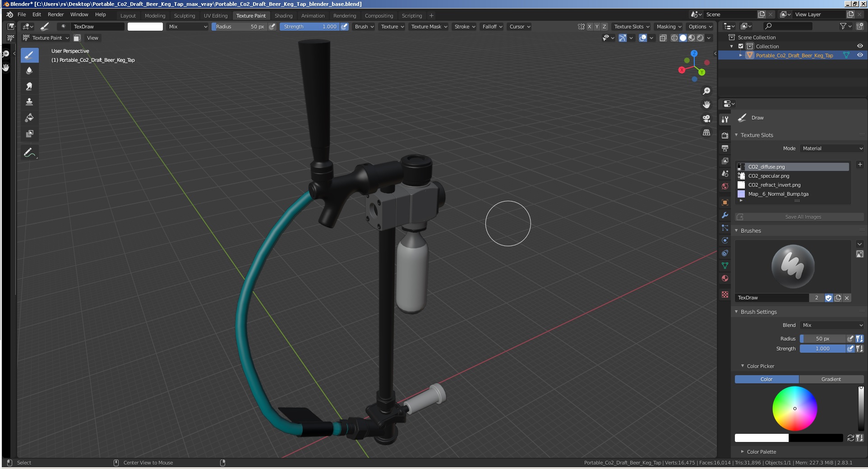Switch color mode to Gradient
Image resolution: width=868 pixels, height=469 pixels.
click(831, 379)
